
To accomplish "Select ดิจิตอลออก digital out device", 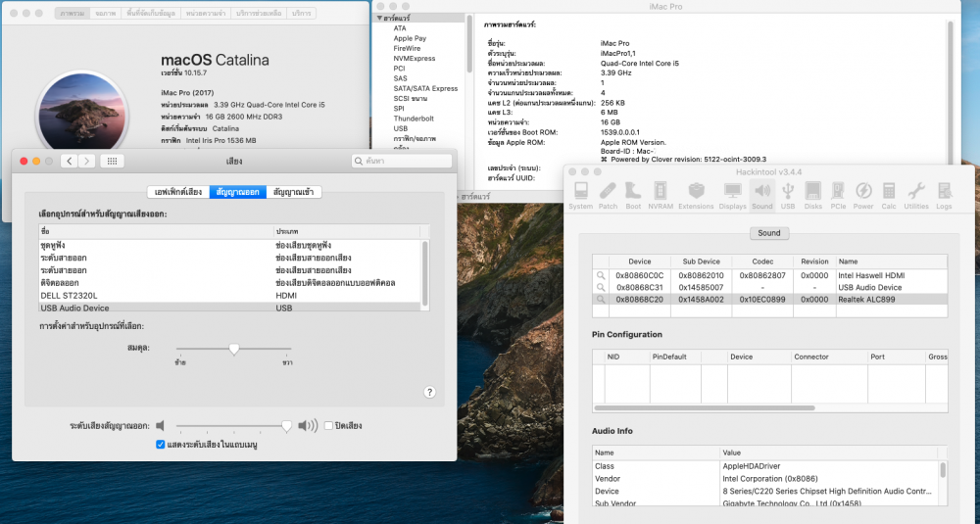I will point(229,283).
